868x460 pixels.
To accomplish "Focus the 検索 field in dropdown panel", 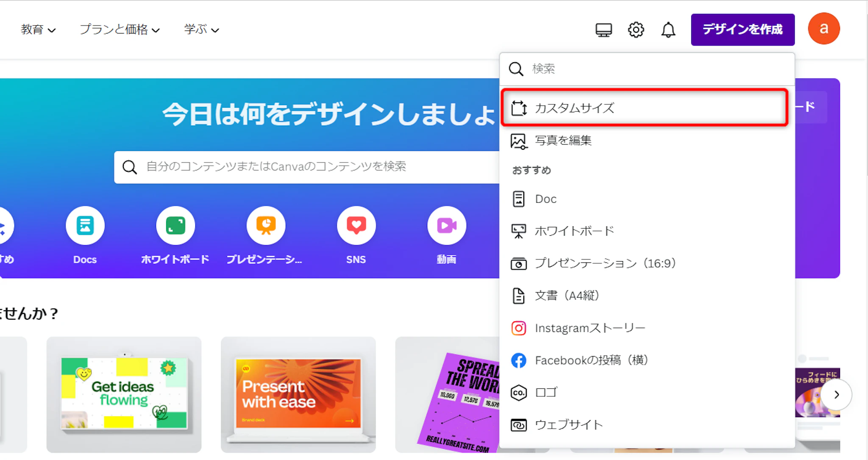I will pyautogui.click(x=653, y=69).
